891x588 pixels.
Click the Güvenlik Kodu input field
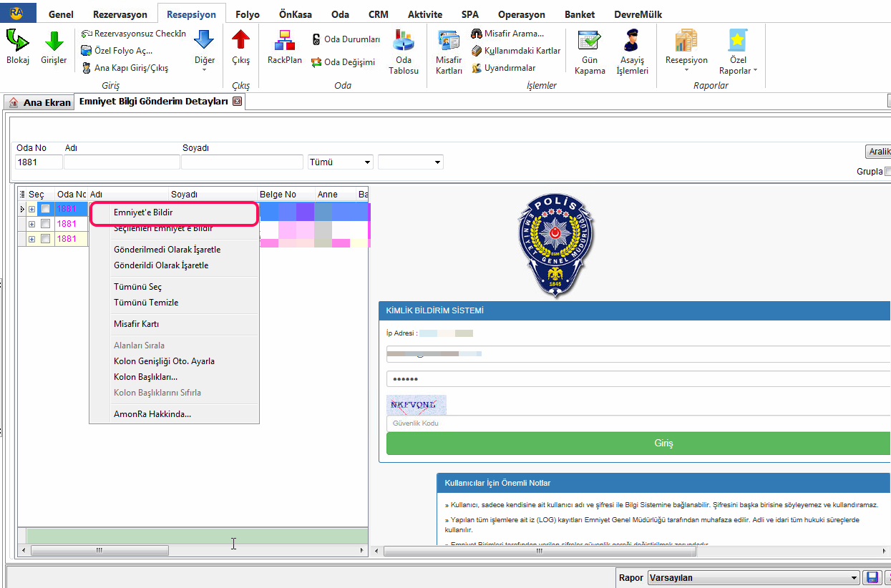point(638,423)
